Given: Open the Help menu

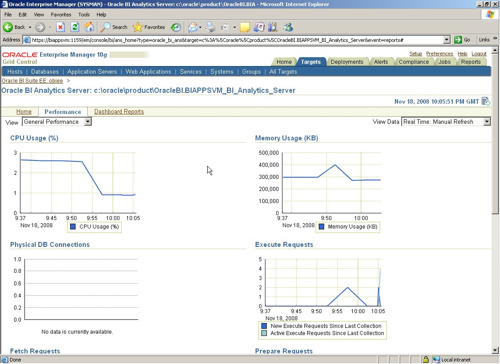Looking at the screenshot, I should tap(101, 15).
